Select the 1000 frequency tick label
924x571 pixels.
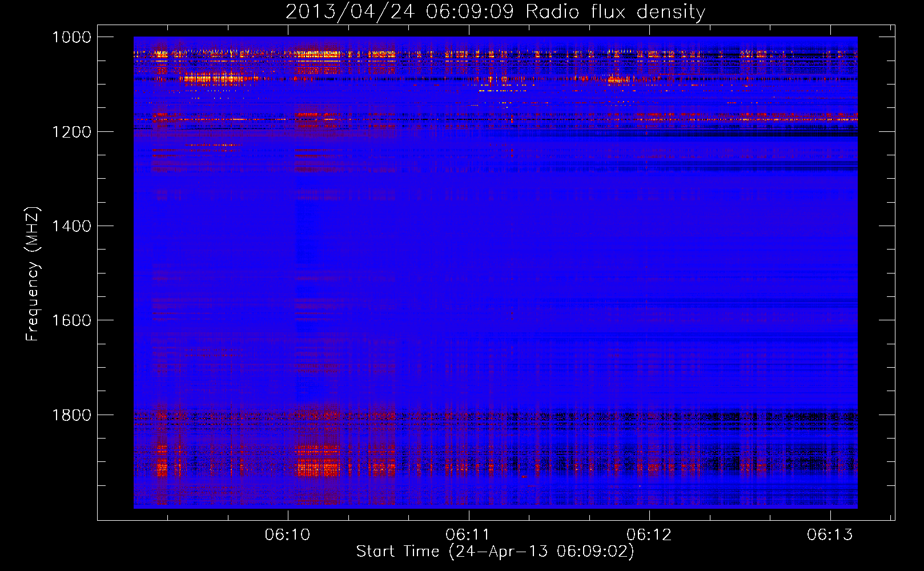(x=71, y=37)
